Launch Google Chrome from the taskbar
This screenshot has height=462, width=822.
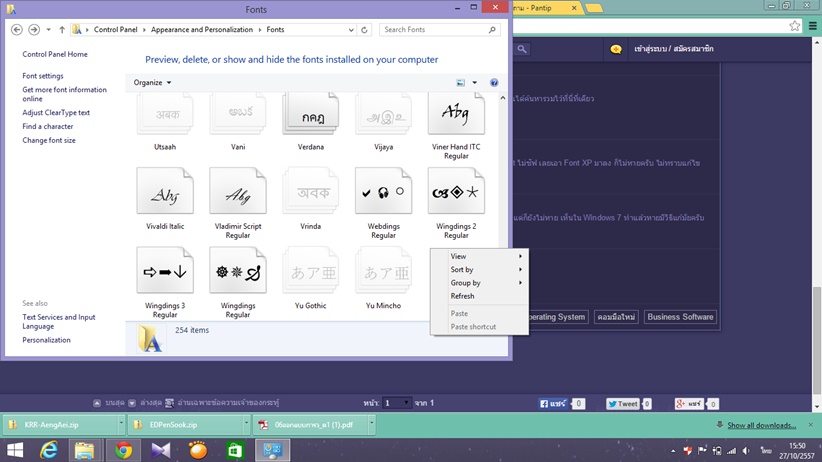tap(123, 450)
